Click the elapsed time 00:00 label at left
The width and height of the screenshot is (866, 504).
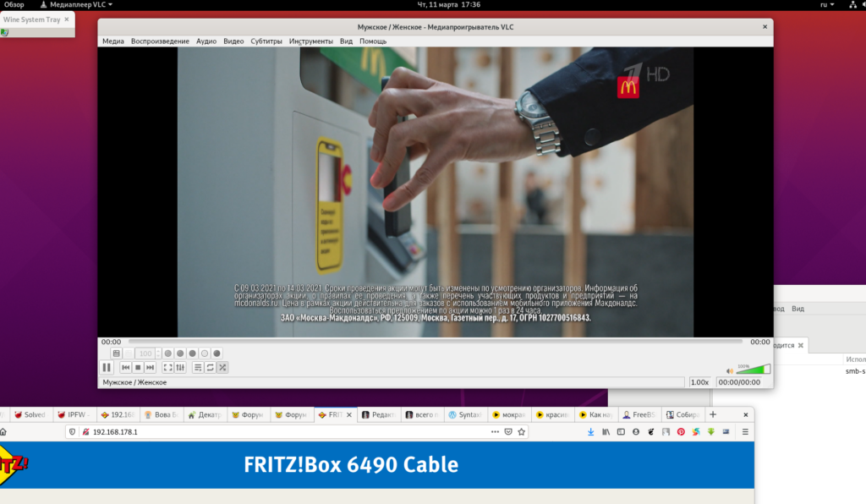point(111,342)
